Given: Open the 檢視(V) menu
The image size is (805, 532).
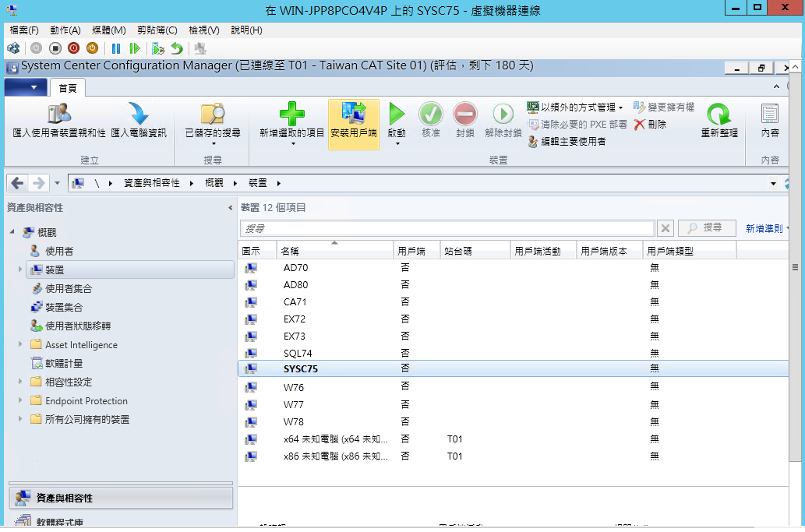Looking at the screenshot, I should (x=204, y=30).
